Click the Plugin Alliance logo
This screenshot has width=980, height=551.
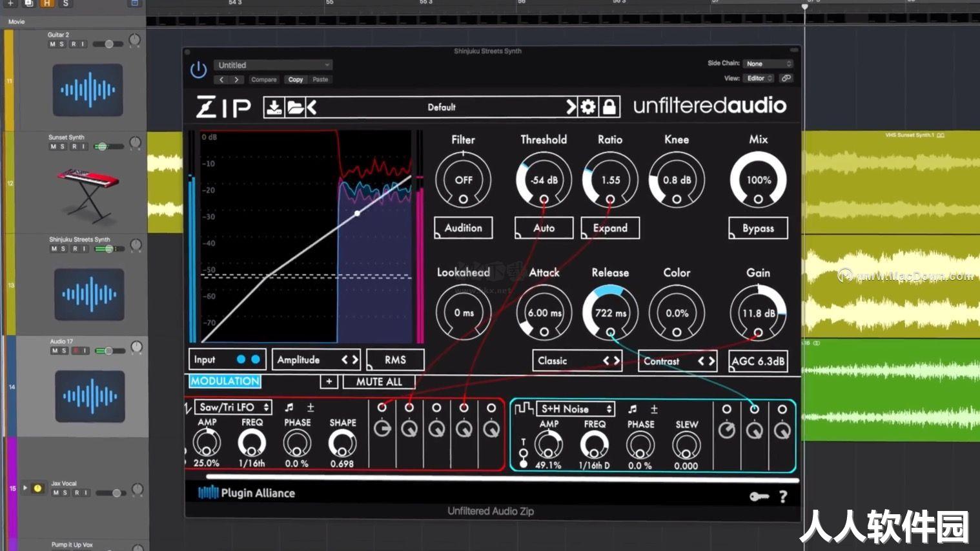(x=247, y=493)
